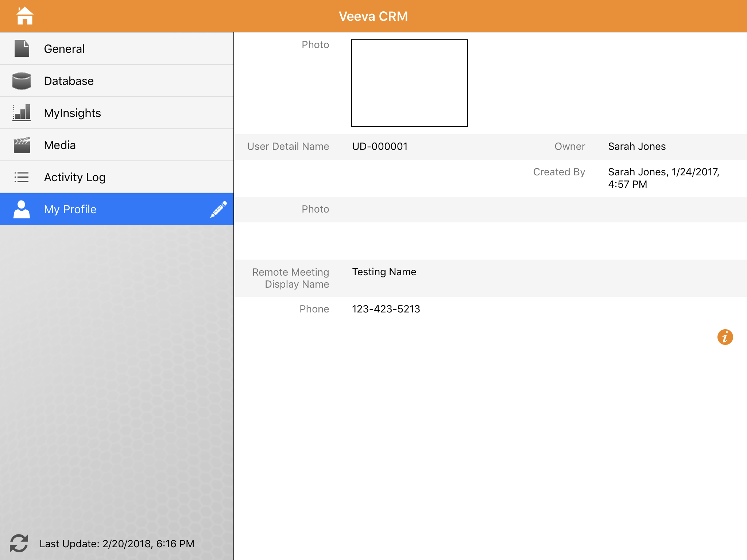Select the Database menu item
Viewport: 747px width, 560px height.
[69, 81]
